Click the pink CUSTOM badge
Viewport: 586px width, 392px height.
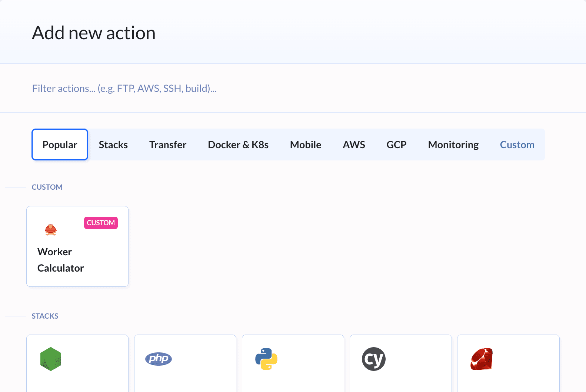click(x=101, y=223)
